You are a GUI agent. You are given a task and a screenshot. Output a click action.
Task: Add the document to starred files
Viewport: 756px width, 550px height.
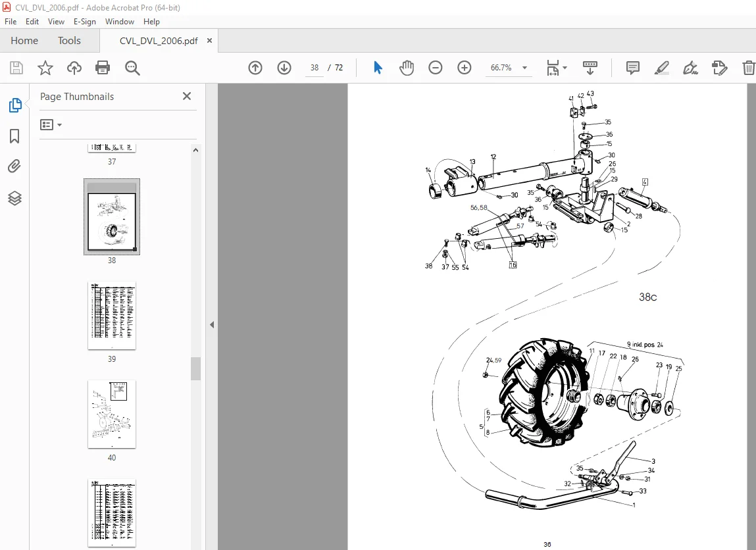point(45,68)
